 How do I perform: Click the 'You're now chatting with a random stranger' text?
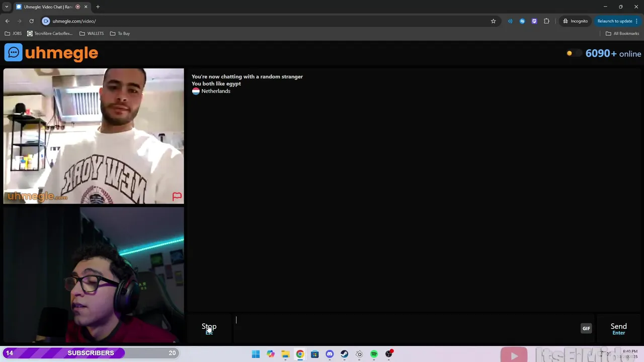click(x=247, y=76)
